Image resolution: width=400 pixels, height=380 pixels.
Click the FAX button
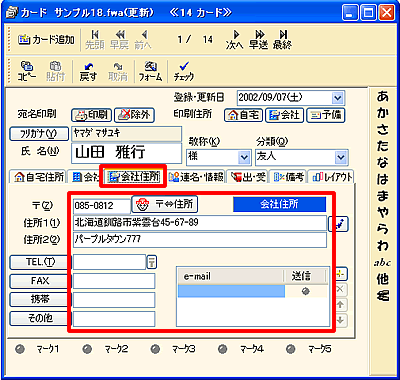[39, 281]
